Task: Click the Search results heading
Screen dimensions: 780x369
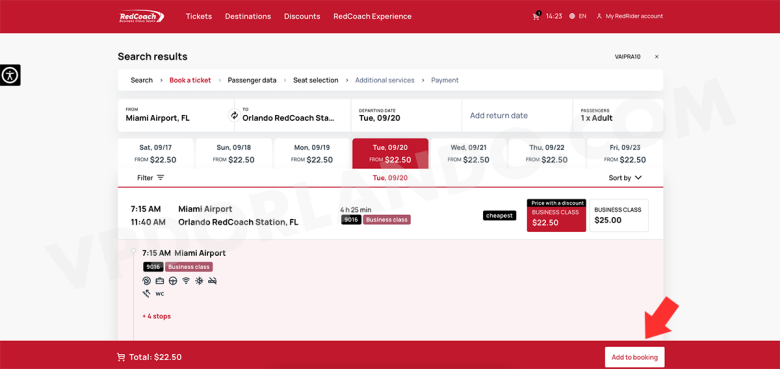Action: (x=153, y=57)
